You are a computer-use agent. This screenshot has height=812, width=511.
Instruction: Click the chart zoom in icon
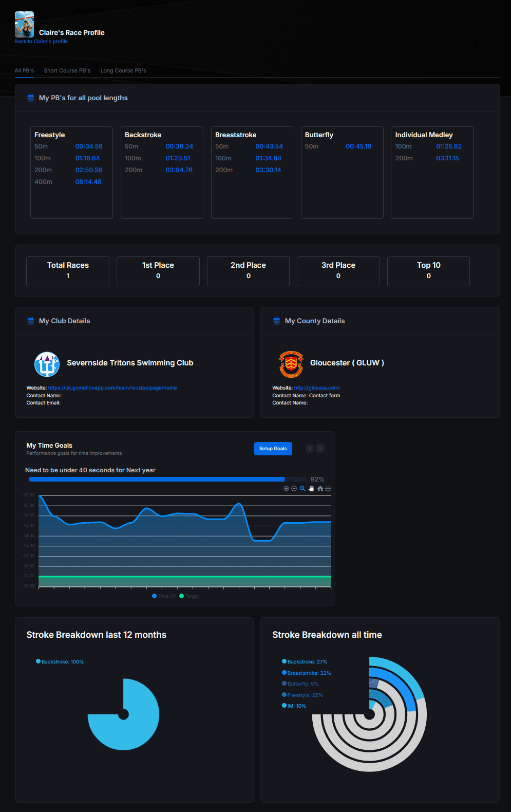286,489
